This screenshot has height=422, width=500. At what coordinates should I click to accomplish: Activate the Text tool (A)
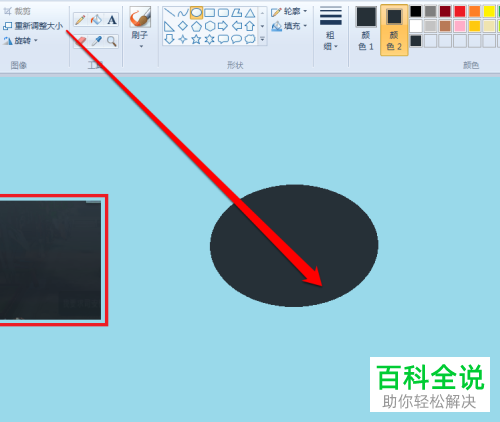pyautogui.click(x=112, y=20)
